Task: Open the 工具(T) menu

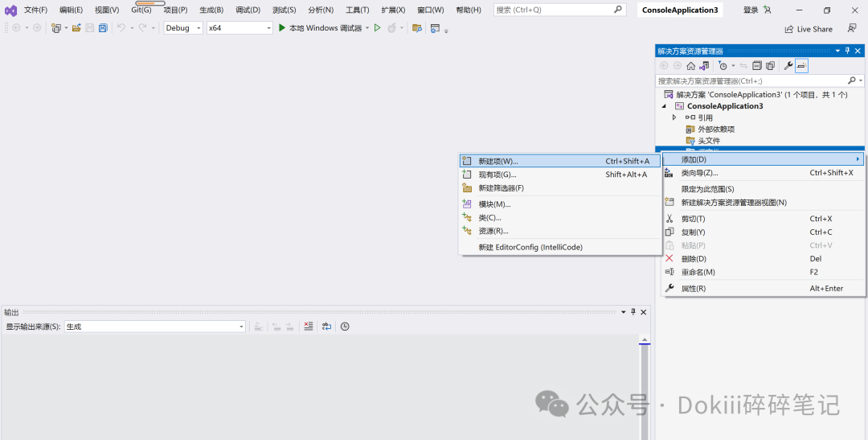Action: 357,10
